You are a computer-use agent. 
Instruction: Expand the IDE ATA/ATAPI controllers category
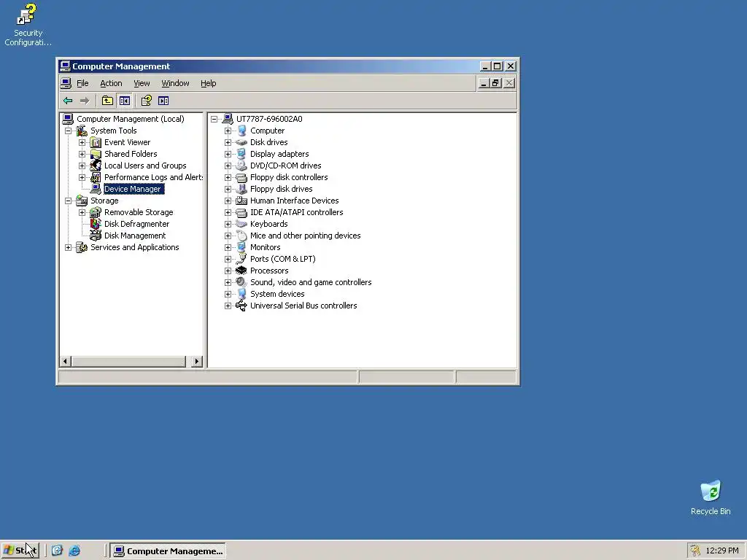point(228,212)
